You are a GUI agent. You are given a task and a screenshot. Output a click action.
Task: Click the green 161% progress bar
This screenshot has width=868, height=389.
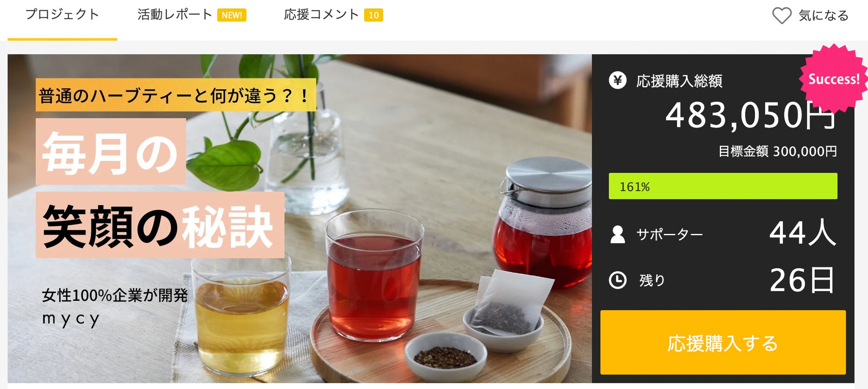pyautogui.click(x=723, y=186)
